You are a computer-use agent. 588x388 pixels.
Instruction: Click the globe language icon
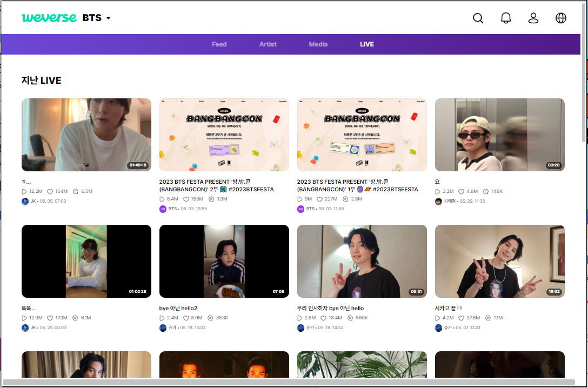(561, 18)
